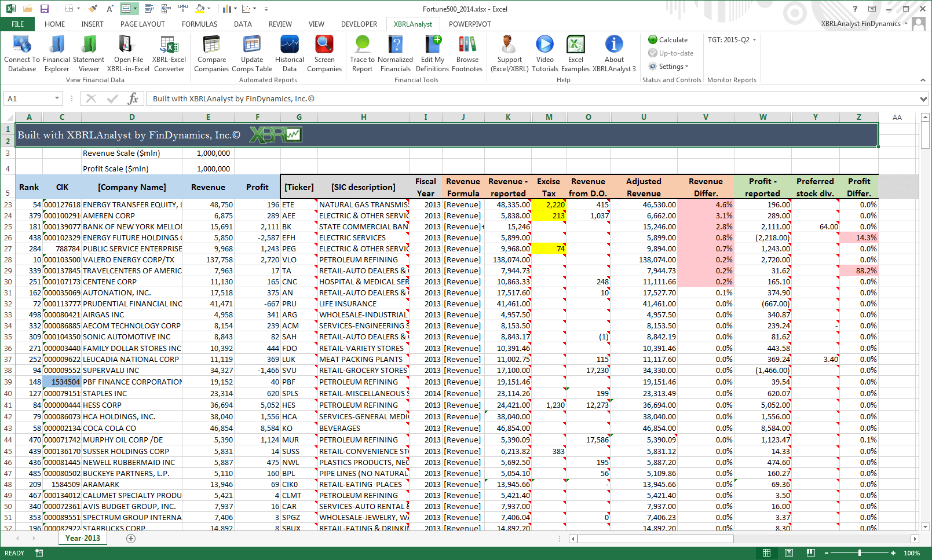
Task: Add a new worksheet with the plus button
Action: point(130,539)
